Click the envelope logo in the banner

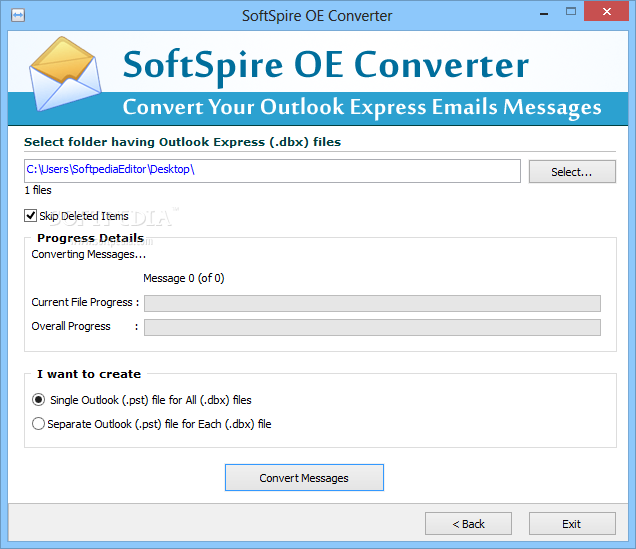(65, 74)
